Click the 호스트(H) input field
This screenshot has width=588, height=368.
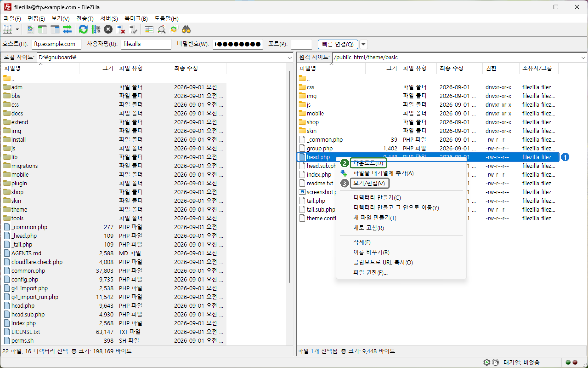[x=56, y=44]
